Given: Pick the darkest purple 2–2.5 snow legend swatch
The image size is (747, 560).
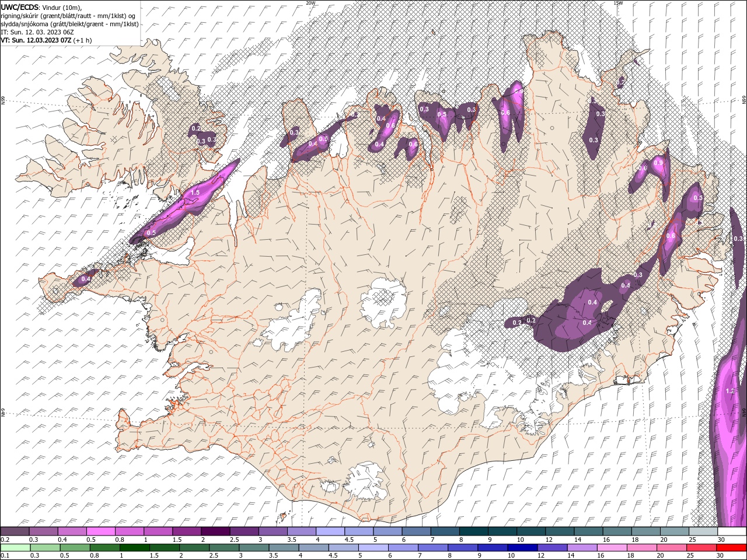Looking at the screenshot, I should [x=215, y=531].
